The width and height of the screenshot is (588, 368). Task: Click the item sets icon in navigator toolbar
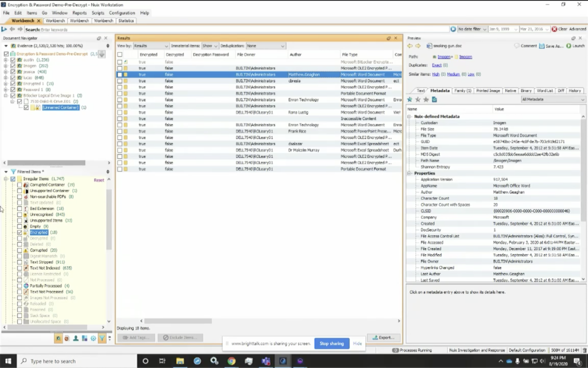tap(84, 338)
